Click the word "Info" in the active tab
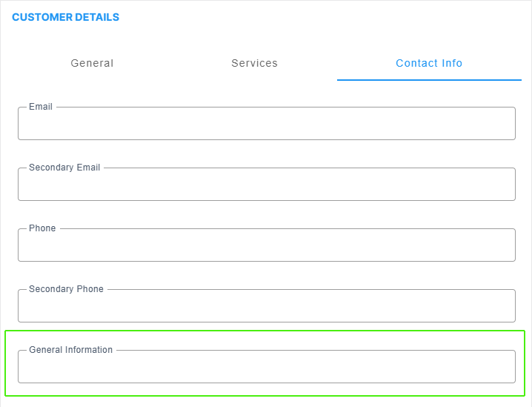 (452, 63)
